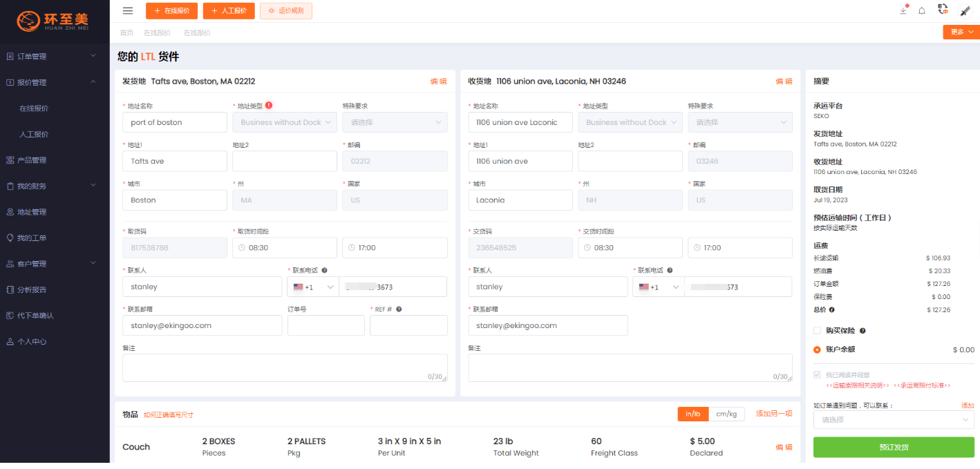Enable the 购买保险 checkbox

point(817,331)
